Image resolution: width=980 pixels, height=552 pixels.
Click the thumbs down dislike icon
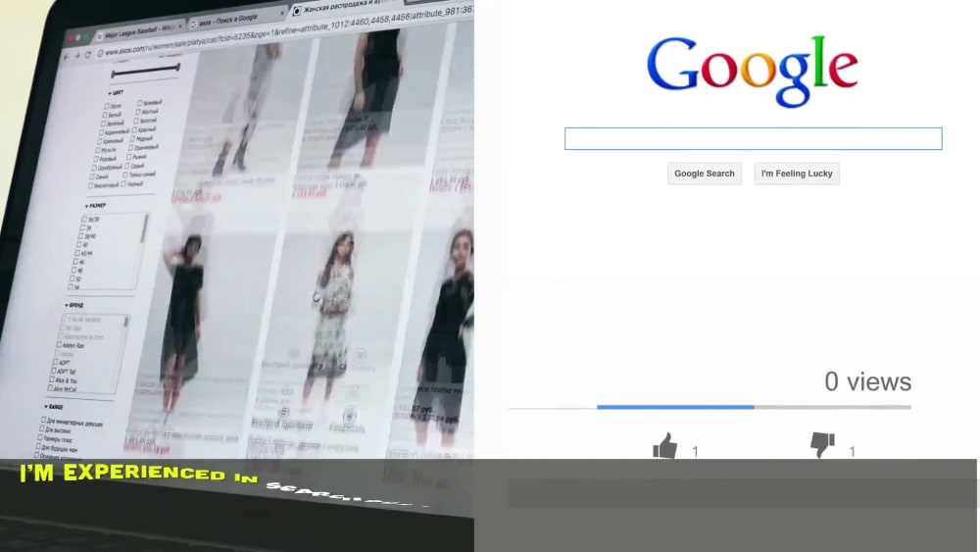[822, 445]
